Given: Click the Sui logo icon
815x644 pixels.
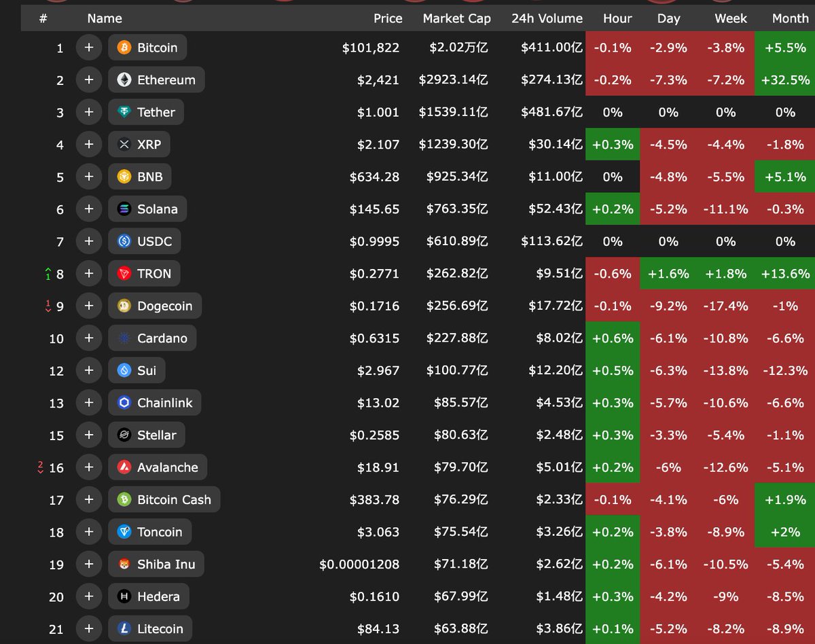Looking at the screenshot, I should click(124, 370).
